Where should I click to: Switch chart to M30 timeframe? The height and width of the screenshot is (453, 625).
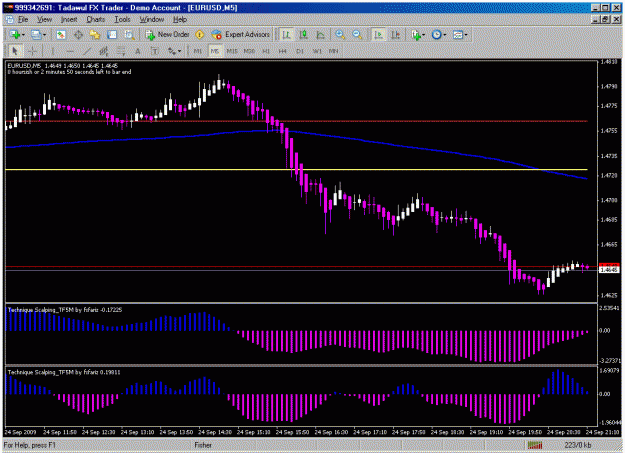[249, 51]
